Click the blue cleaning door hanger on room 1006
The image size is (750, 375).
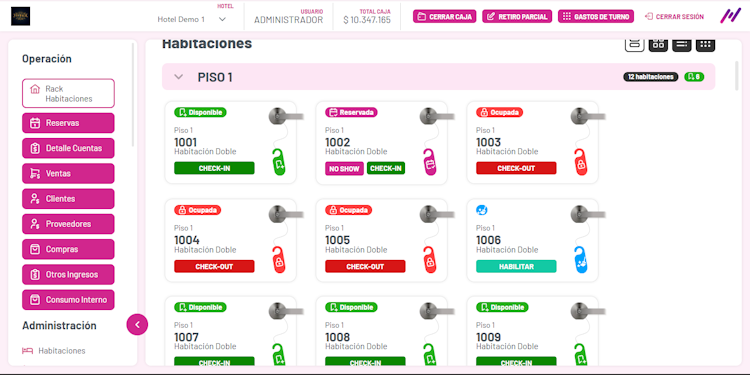click(x=581, y=260)
